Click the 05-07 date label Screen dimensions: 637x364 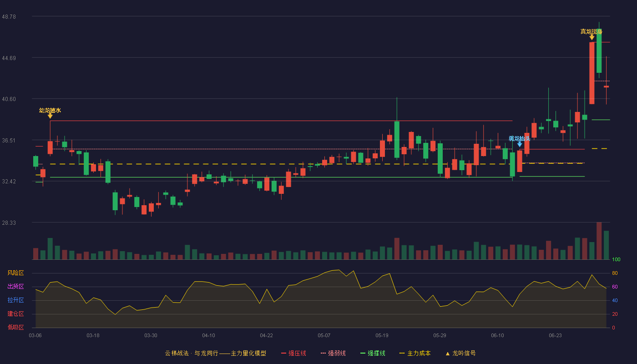(x=324, y=335)
